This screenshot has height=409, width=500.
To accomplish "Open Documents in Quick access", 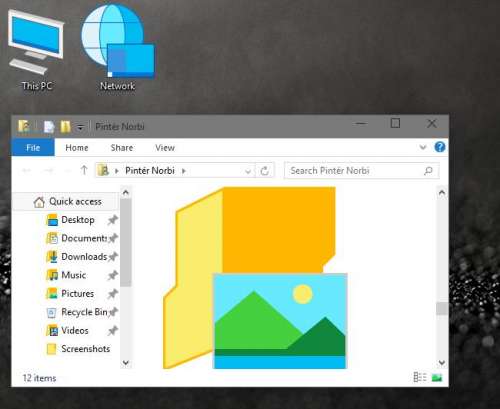I will (77, 238).
